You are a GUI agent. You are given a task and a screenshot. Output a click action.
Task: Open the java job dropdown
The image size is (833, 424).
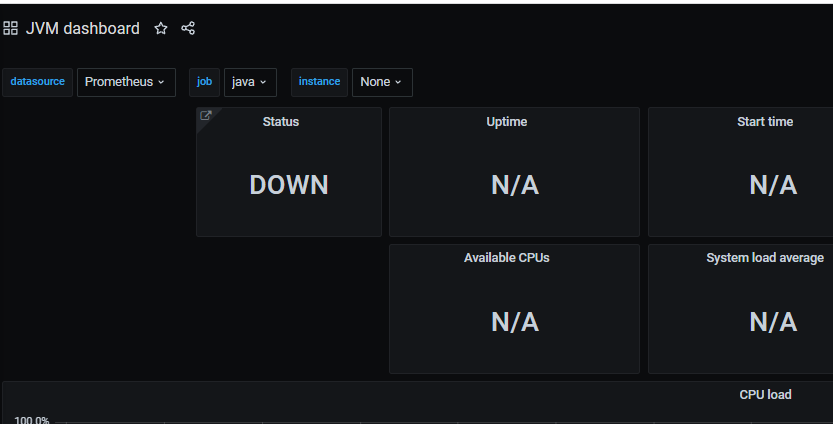tap(250, 82)
